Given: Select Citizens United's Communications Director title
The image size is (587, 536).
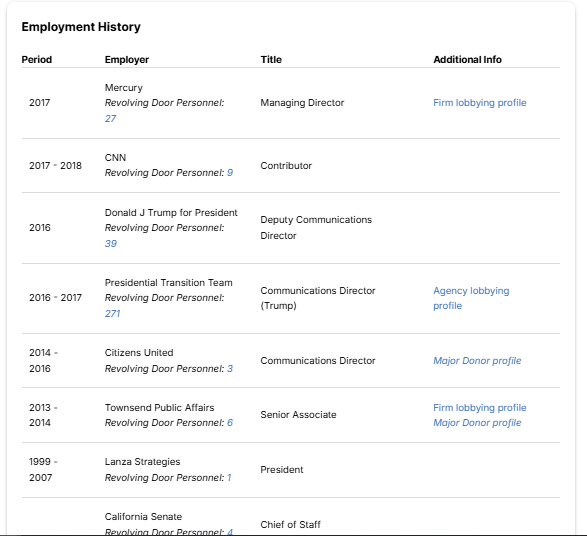Looking at the screenshot, I should click(318, 360).
